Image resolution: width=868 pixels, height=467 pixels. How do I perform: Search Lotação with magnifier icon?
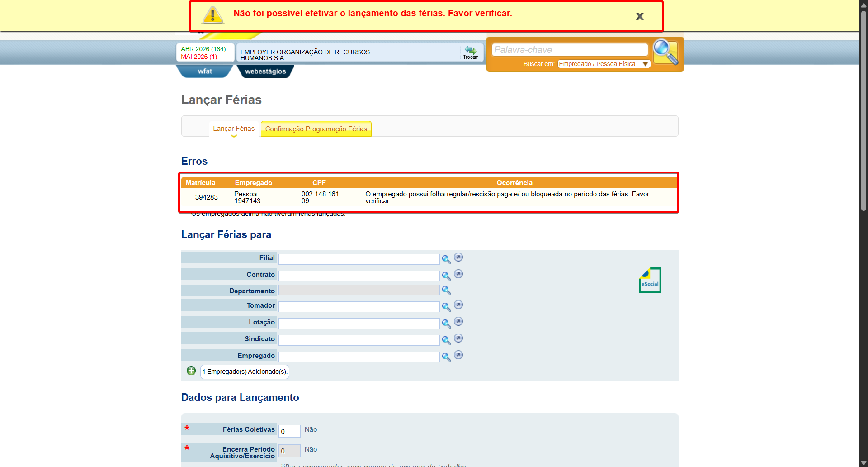(446, 324)
